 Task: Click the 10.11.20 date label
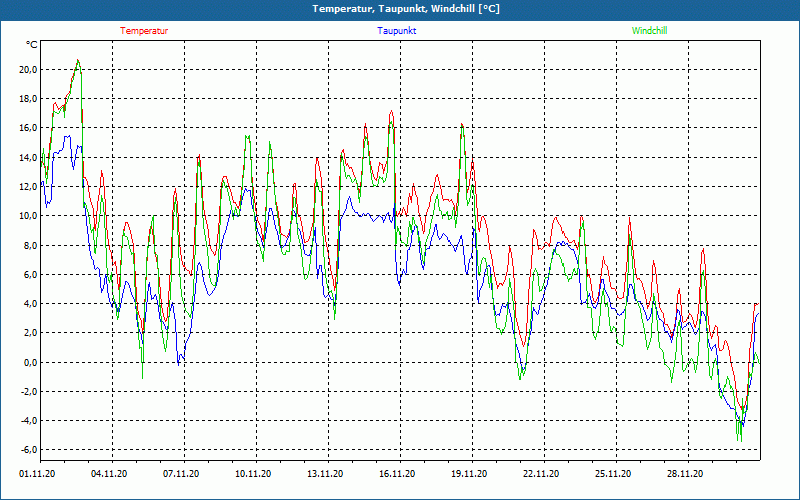tap(253, 473)
